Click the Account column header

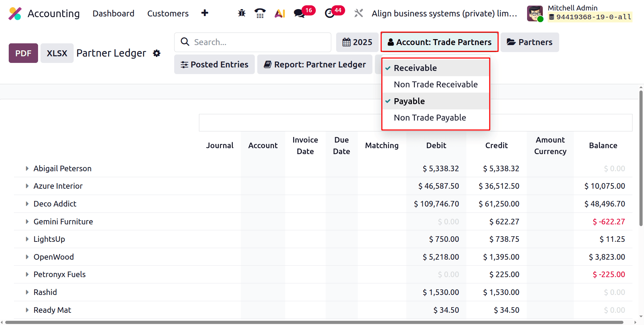263,145
